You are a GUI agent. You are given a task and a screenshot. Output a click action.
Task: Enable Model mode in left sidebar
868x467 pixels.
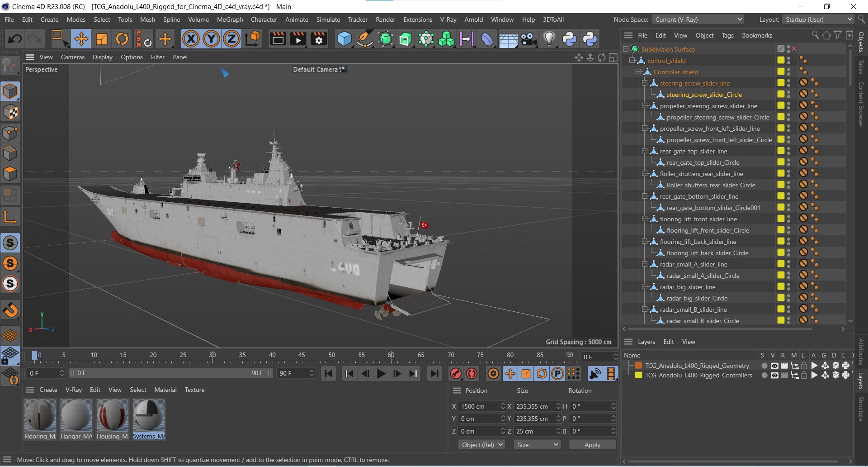click(x=10, y=91)
